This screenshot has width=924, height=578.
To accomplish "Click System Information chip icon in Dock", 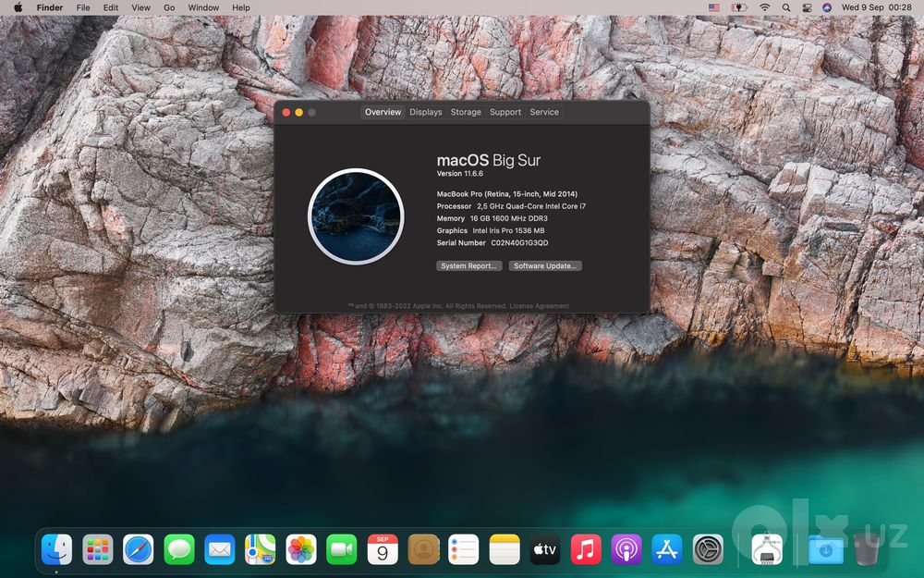I will pos(767,549).
